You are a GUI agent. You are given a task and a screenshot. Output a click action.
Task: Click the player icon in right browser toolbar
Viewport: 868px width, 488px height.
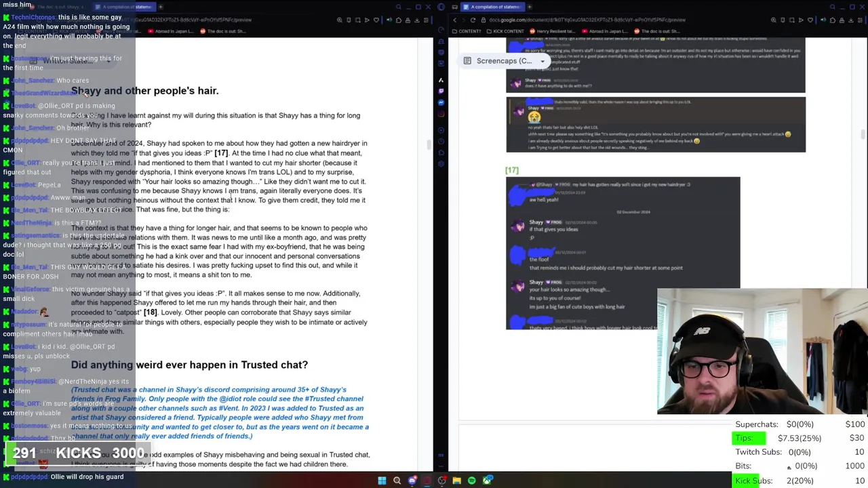tap(801, 20)
